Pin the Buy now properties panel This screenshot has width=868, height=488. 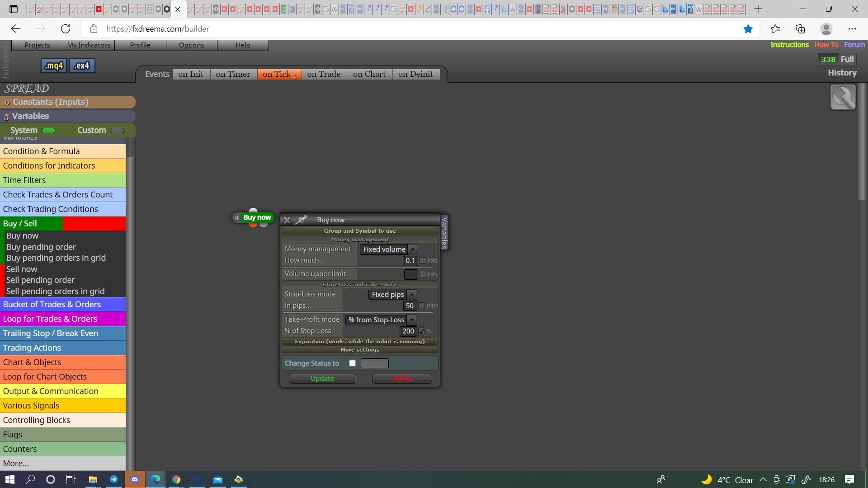coord(301,220)
